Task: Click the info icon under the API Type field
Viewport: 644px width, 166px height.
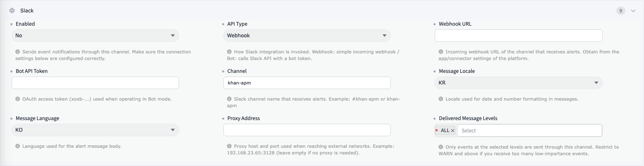Action: pyautogui.click(x=230, y=52)
